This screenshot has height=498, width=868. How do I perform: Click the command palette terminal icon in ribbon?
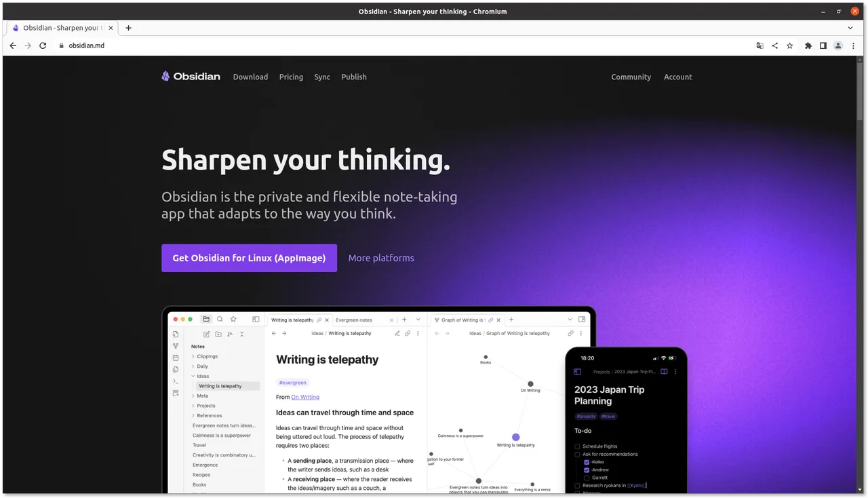[x=176, y=381]
